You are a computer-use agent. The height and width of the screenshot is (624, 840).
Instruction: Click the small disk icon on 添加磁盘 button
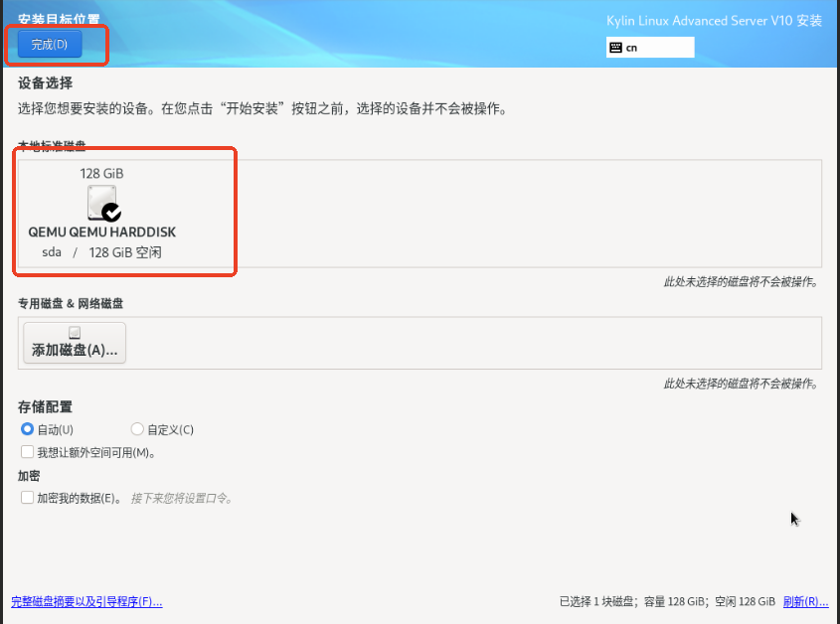tap(75, 333)
